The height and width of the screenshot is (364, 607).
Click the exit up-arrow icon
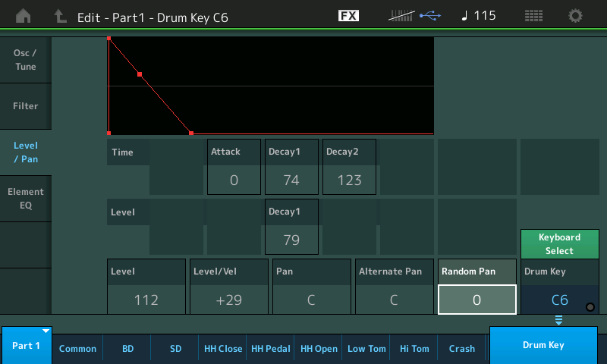click(x=60, y=16)
